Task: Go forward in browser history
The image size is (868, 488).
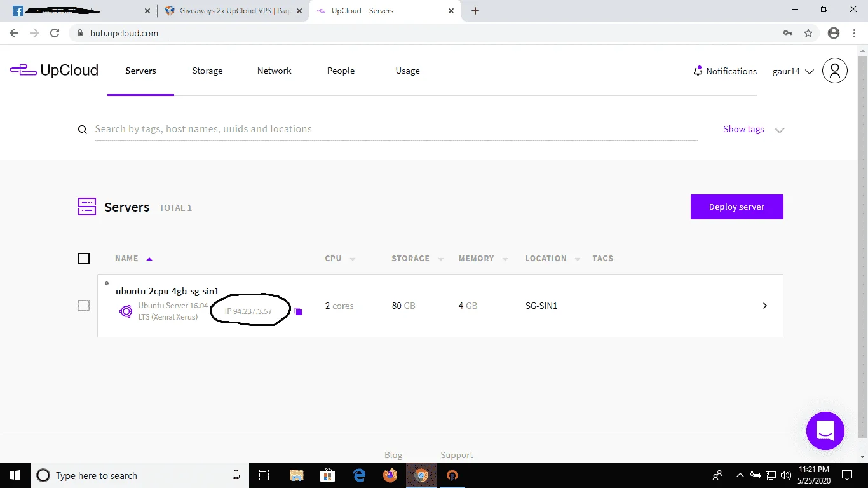Action: (34, 33)
